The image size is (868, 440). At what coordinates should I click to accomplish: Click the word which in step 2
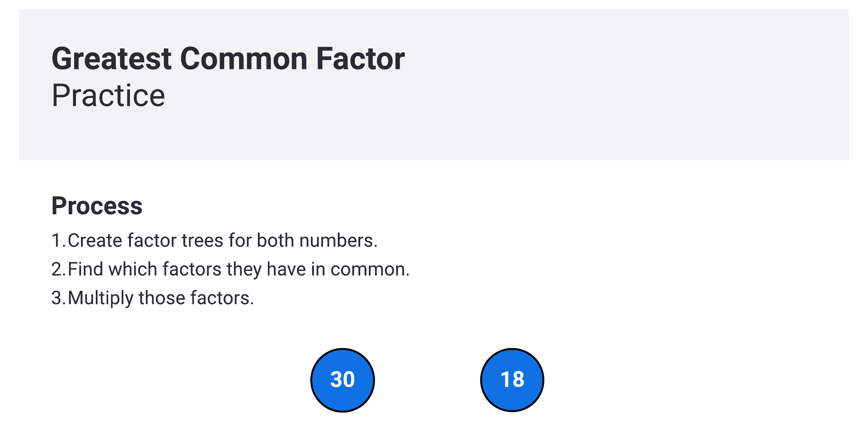(x=133, y=269)
